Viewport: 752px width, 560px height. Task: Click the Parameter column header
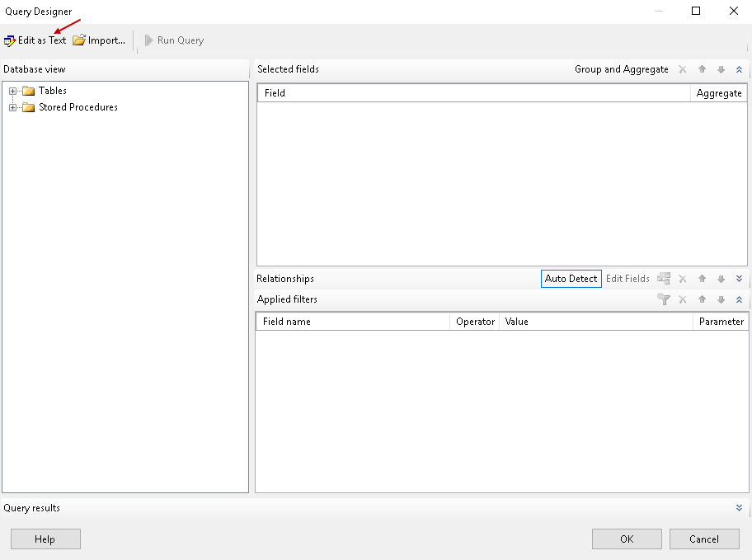click(721, 322)
